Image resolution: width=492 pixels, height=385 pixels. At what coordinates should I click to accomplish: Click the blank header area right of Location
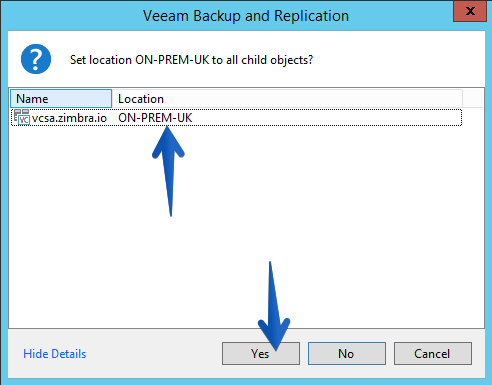pyautogui.click(x=473, y=99)
